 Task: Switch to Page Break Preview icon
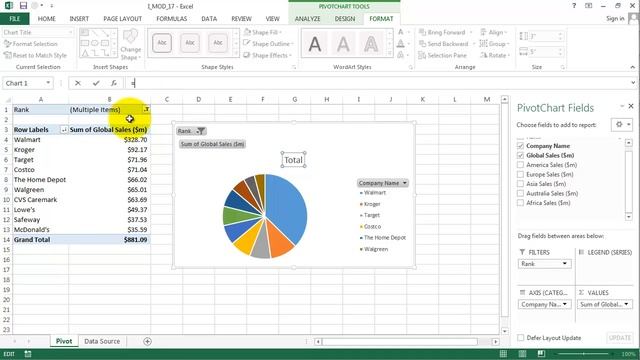click(541, 354)
